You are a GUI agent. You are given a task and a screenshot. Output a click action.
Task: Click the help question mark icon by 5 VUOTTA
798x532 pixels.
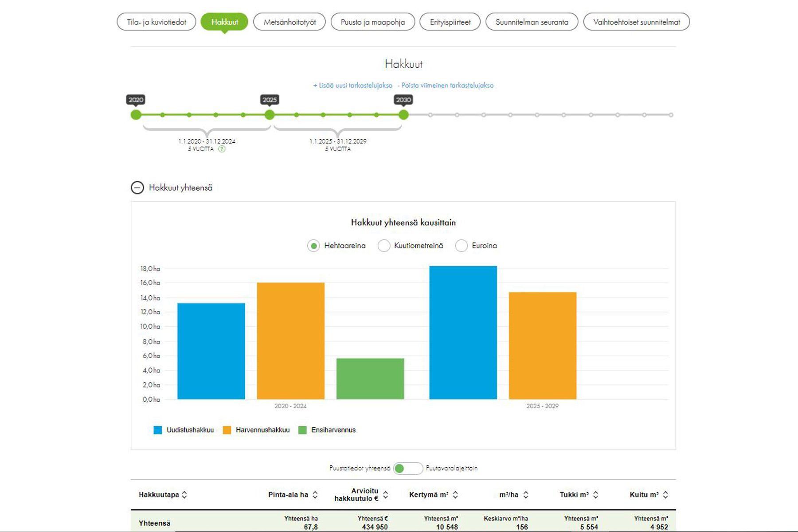pyautogui.click(x=222, y=149)
